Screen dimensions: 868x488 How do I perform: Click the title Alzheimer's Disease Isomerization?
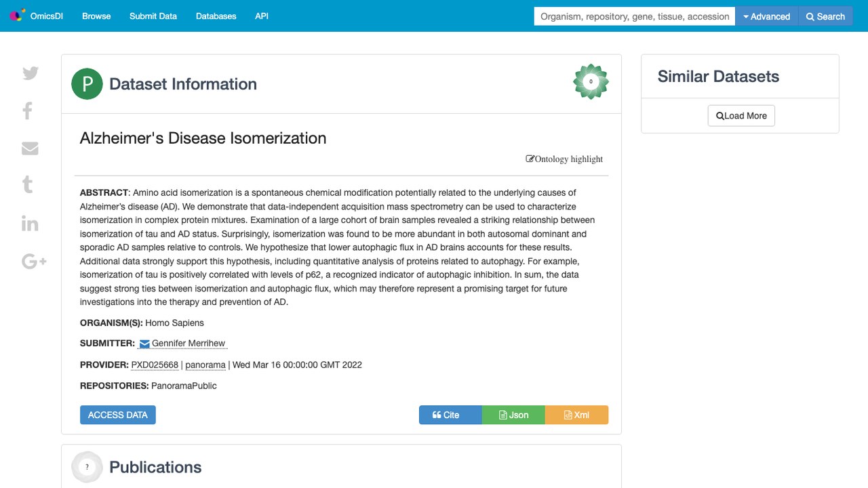(x=203, y=138)
